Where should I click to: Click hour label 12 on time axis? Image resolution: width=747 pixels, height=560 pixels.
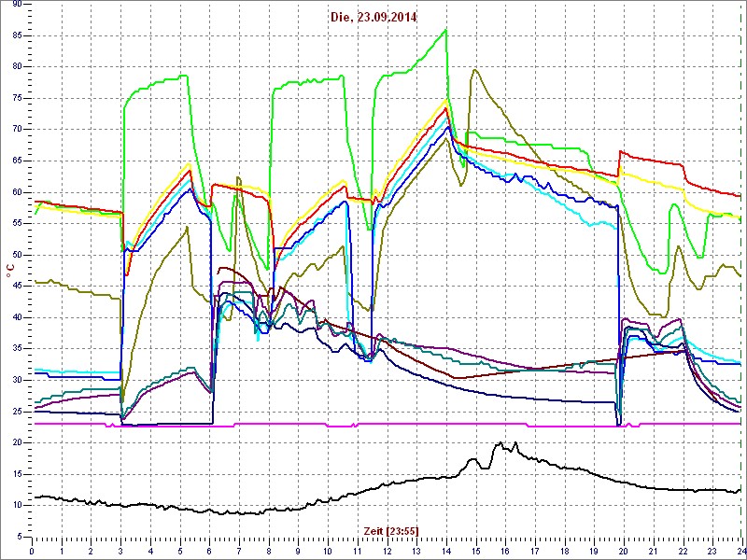(x=387, y=552)
